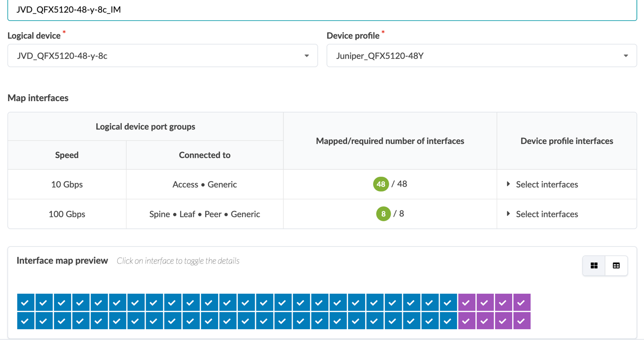Click the green 8 mapped count badge
The width and height of the screenshot is (644, 340).
pos(383,214)
